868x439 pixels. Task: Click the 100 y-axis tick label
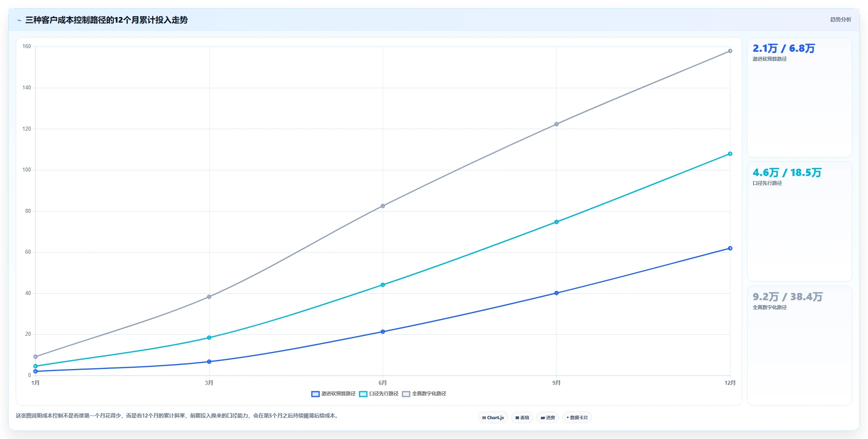coord(27,170)
